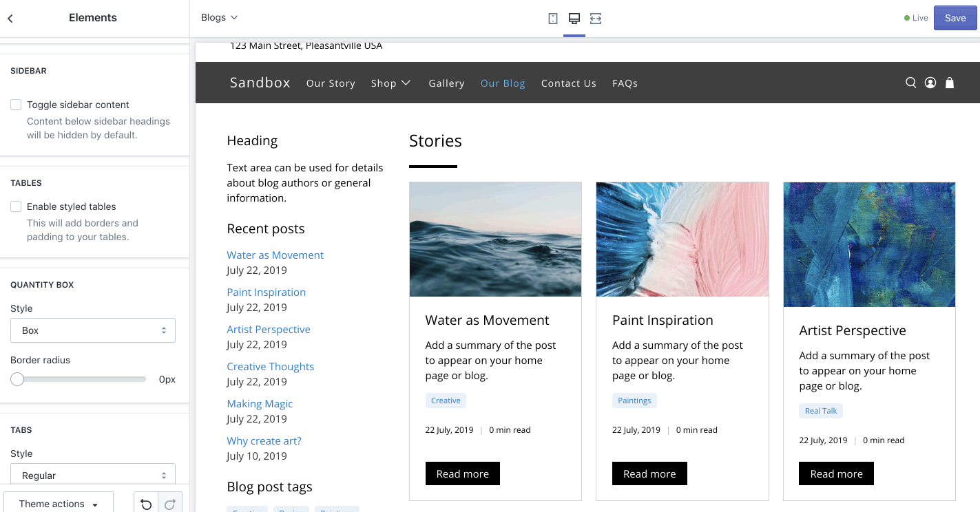This screenshot has width=980, height=512.
Task: Open the Blogs template dropdown
Action: click(219, 17)
